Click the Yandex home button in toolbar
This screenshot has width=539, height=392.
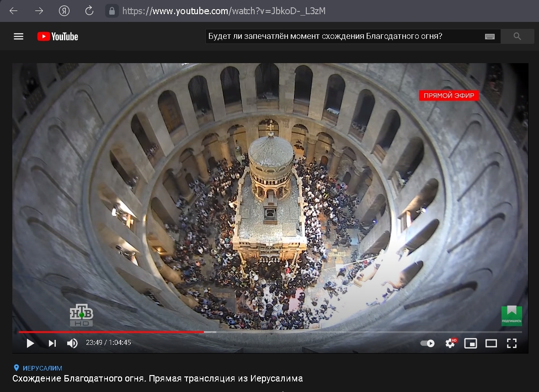click(64, 11)
